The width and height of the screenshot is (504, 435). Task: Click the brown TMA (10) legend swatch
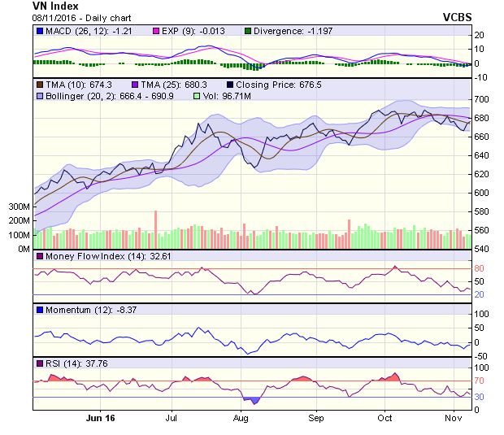[39, 84]
